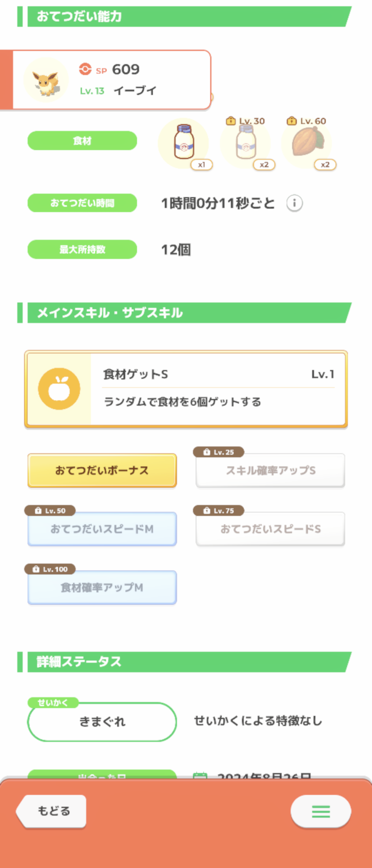Select the おてつだいボーナス sub skill

(x=102, y=470)
